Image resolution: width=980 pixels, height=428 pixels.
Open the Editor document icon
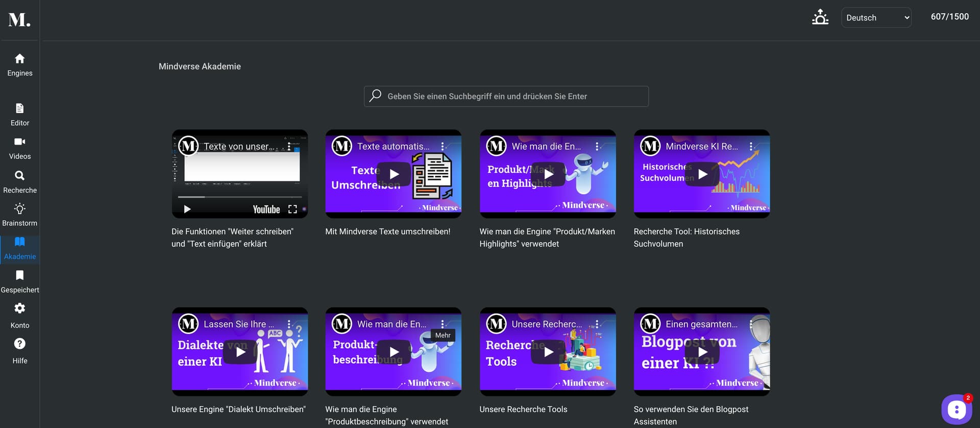20,108
